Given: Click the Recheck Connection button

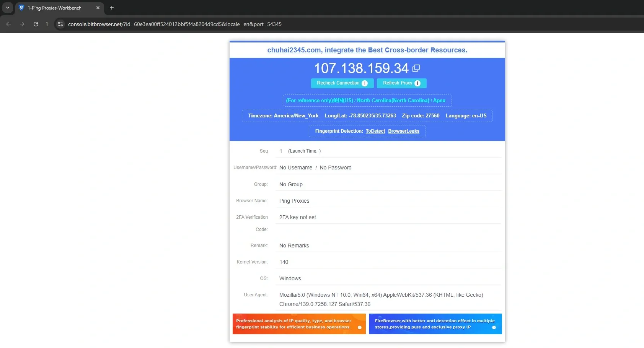Looking at the screenshot, I should point(338,83).
